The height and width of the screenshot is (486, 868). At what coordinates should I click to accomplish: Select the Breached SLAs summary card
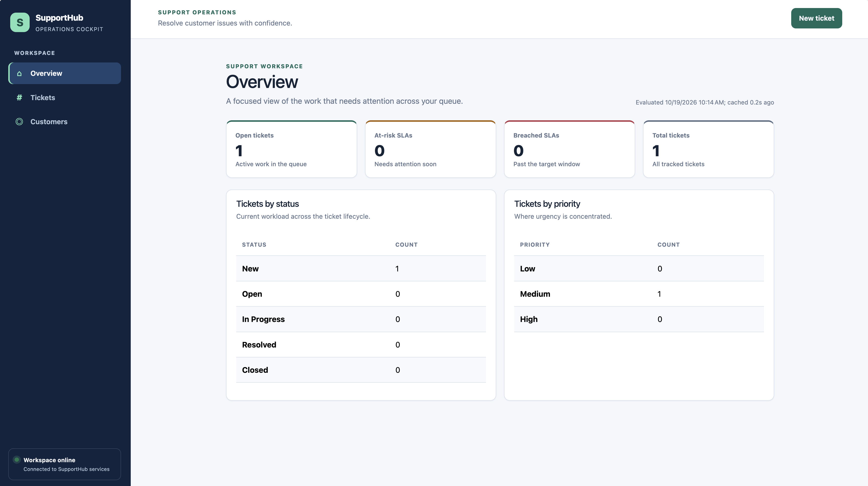pos(569,149)
